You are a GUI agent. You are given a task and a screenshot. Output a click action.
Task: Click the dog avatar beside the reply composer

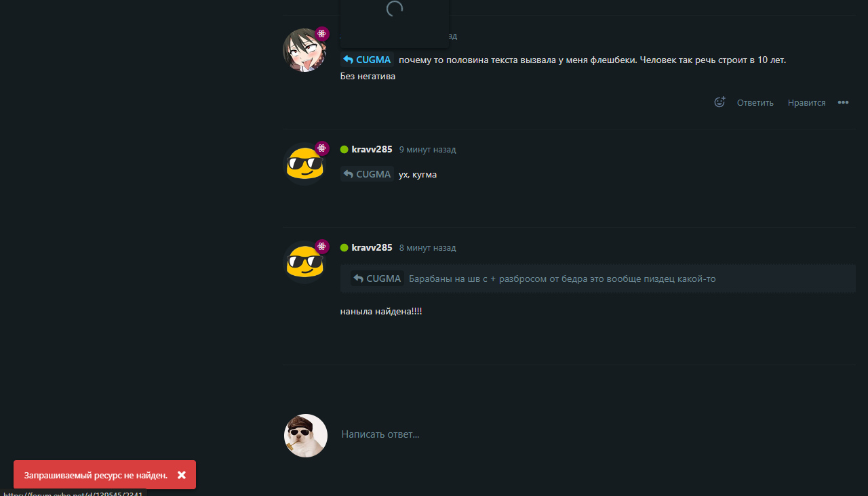(x=306, y=436)
